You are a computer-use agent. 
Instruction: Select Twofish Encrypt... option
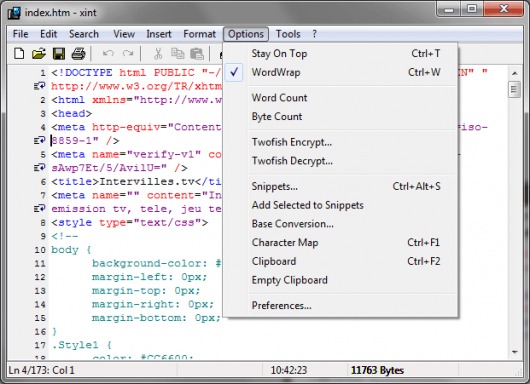click(x=341, y=142)
